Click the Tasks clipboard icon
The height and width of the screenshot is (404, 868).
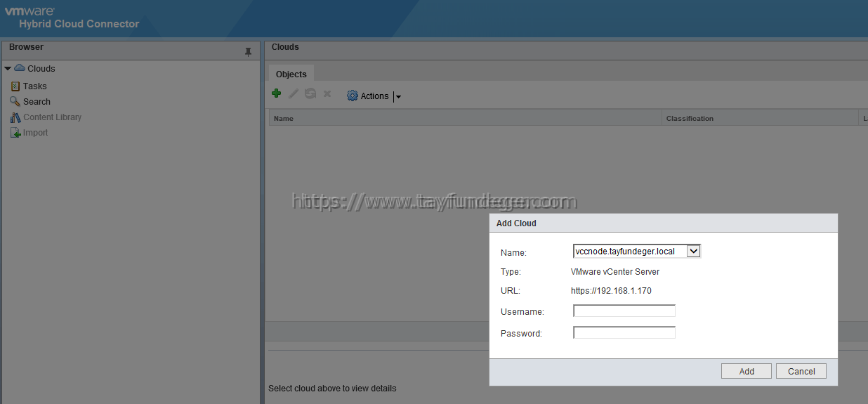tap(15, 86)
